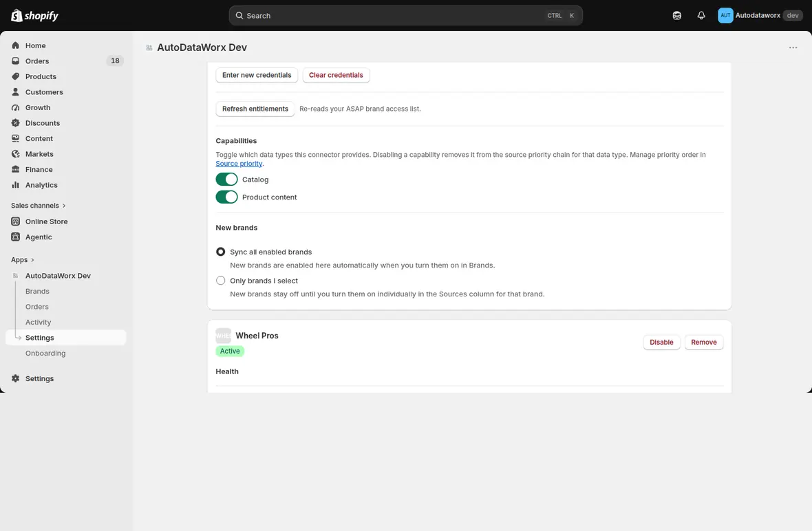Screen dimensions: 812x531
Task: Click the AutoDataWorx Dev app icon in sidebar
Action: point(16,276)
